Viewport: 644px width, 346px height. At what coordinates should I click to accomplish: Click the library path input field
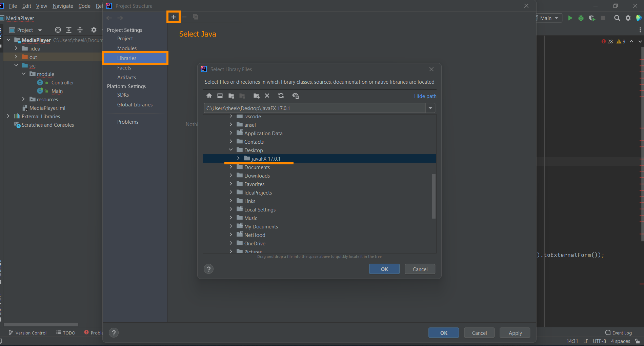point(315,108)
